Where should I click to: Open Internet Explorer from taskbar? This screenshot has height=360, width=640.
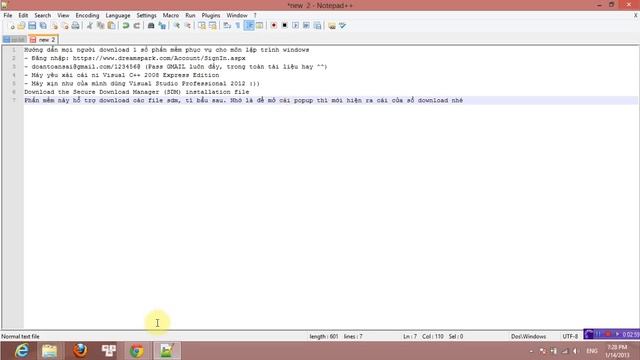point(21,351)
